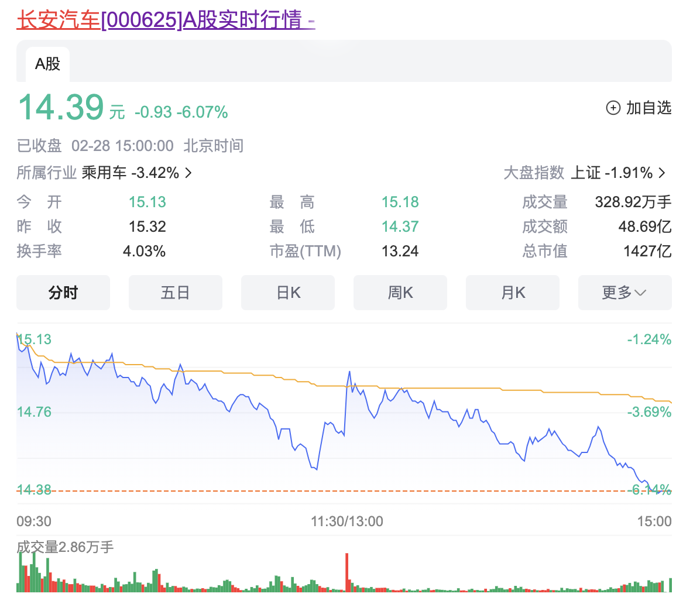Show the 五日 five-day chart
The width and height of the screenshot is (700, 604).
click(175, 293)
